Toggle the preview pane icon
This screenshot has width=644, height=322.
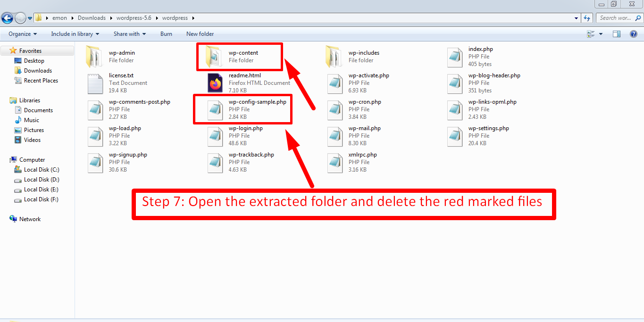click(617, 34)
